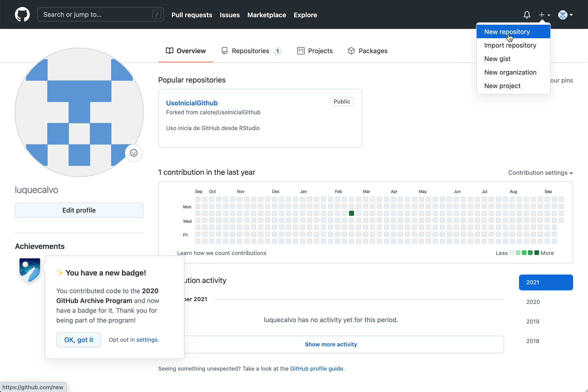Click the Repositories count badge 1
This screenshot has height=392, width=588.
click(277, 51)
